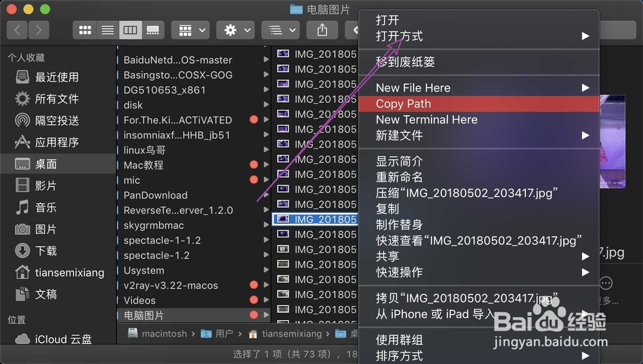The width and height of the screenshot is (643, 364).
Task: Open 所有文件 in the sidebar
Action: [x=57, y=99]
